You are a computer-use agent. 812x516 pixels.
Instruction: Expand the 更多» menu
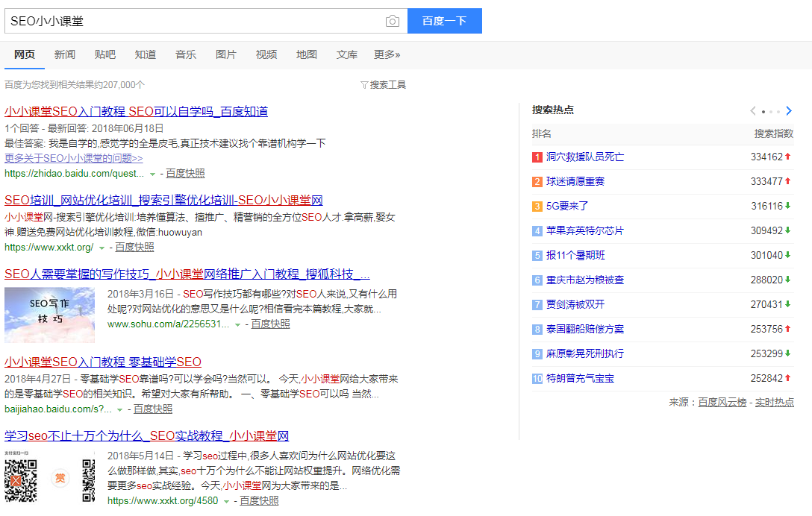point(387,54)
